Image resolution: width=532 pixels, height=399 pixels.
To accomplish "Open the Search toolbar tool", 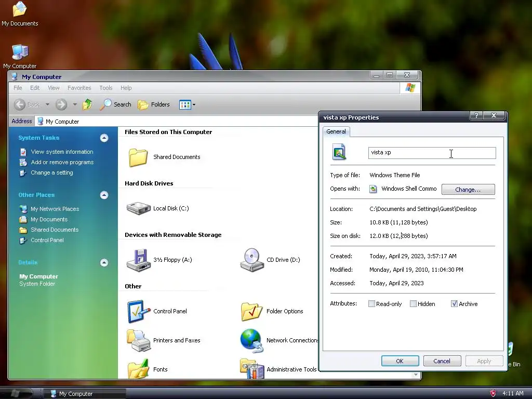I will pos(116,104).
